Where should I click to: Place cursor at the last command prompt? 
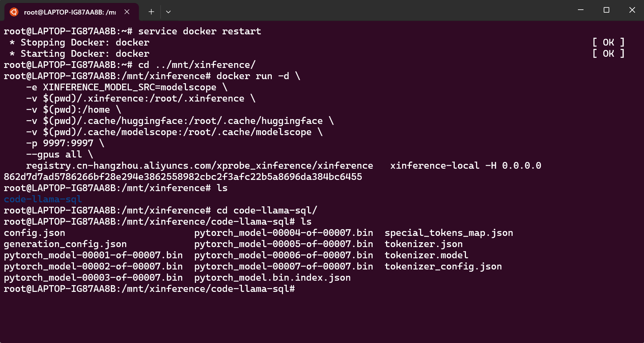click(x=298, y=289)
